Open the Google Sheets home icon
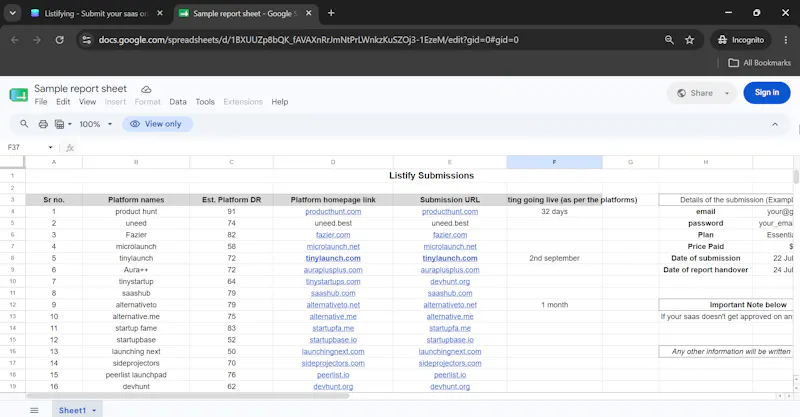Screen dimensions: 800x417 [x=19, y=95]
